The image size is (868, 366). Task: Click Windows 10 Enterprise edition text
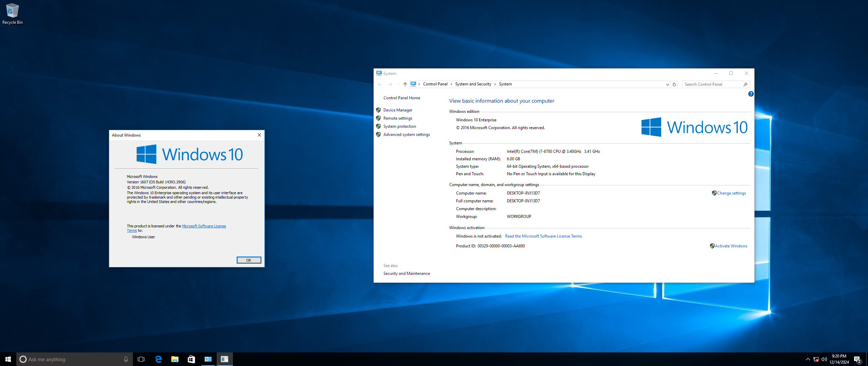pyautogui.click(x=476, y=120)
